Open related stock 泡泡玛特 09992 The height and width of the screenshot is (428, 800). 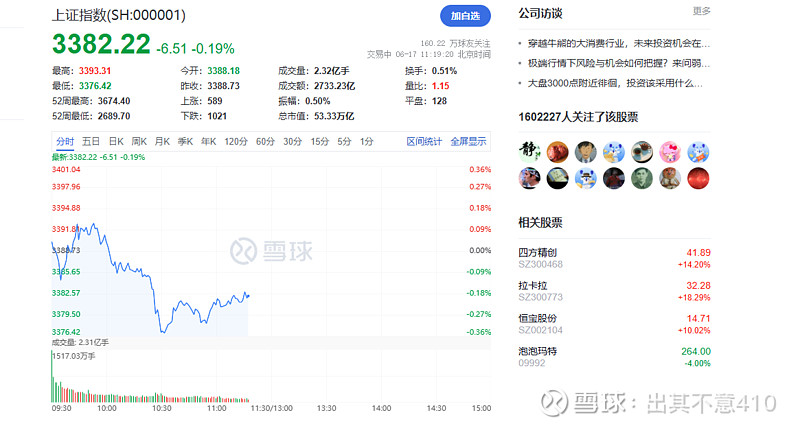coord(614,357)
